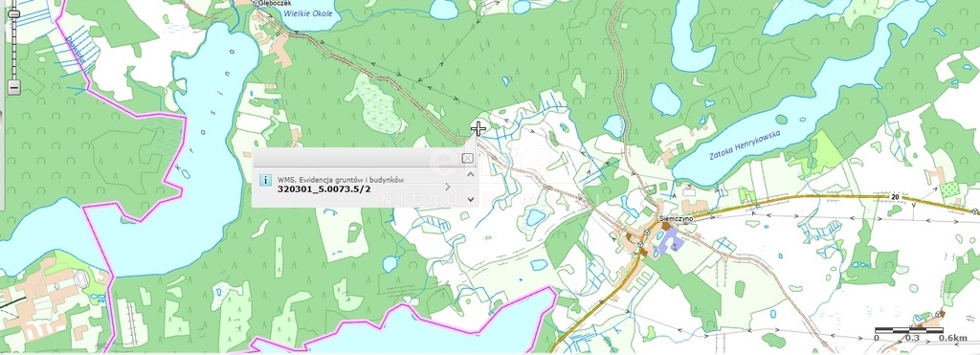The height and width of the screenshot is (355, 980).
Task: Click the cross marker on the map
Action: click(479, 129)
